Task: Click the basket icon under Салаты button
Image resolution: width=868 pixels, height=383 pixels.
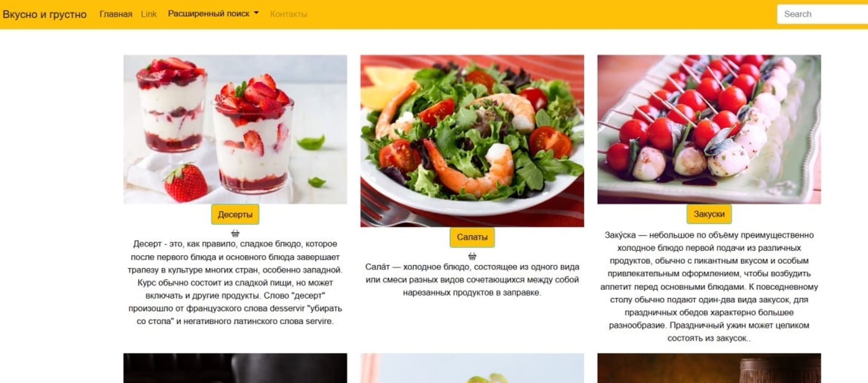Action: click(x=472, y=256)
